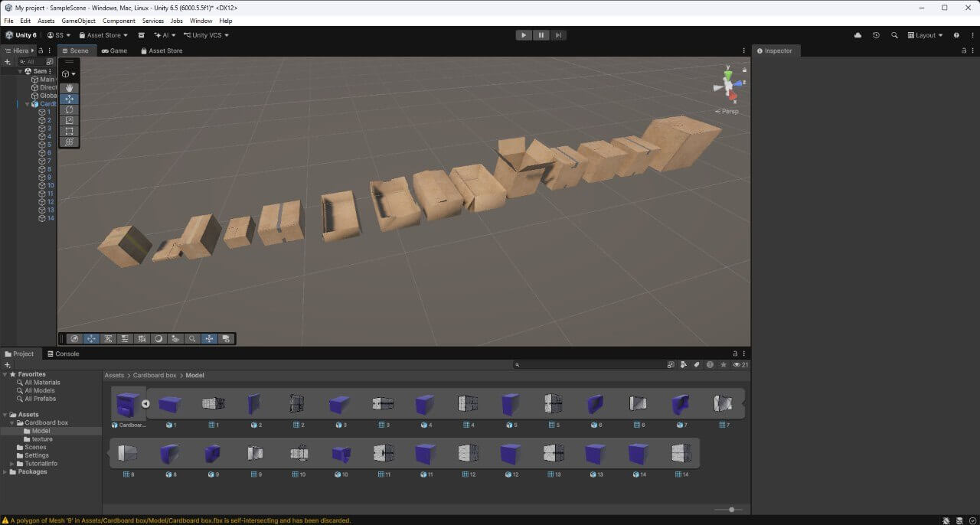Switch to the Asset Store tab
Image resolution: width=980 pixels, height=525 pixels.
pos(161,51)
